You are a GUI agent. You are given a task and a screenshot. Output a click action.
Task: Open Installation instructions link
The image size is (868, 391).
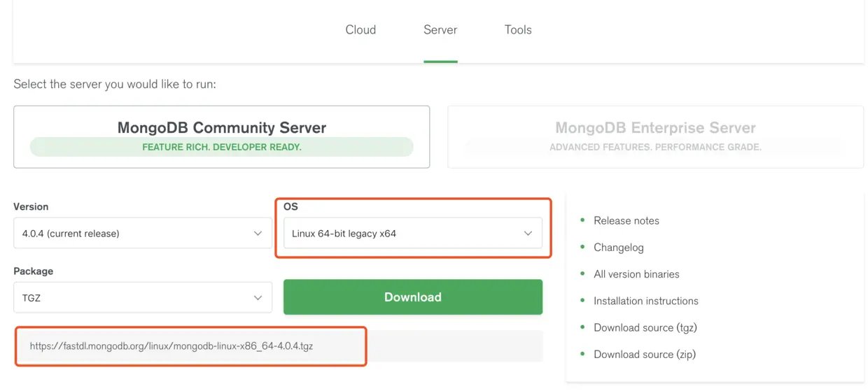(646, 301)
